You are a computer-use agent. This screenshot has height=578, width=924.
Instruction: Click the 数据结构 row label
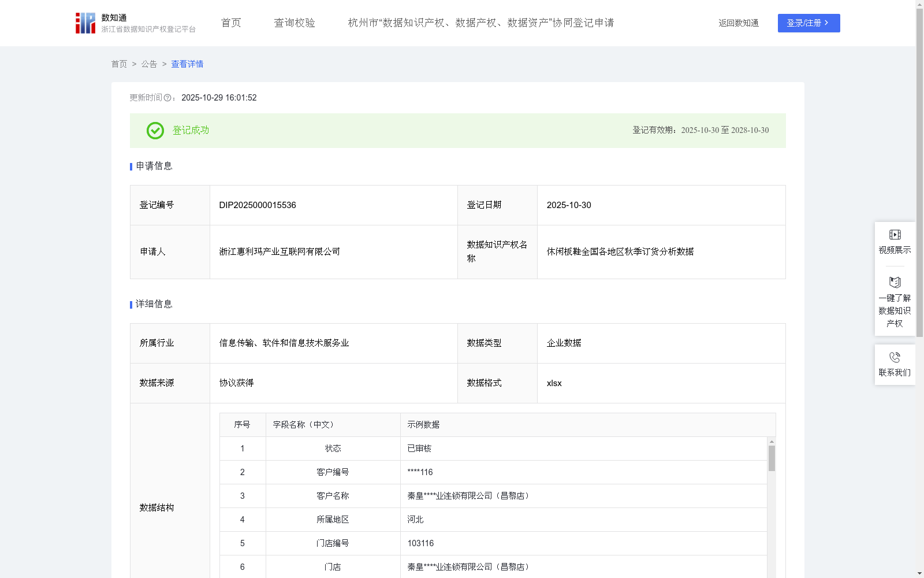pos(157,507)
